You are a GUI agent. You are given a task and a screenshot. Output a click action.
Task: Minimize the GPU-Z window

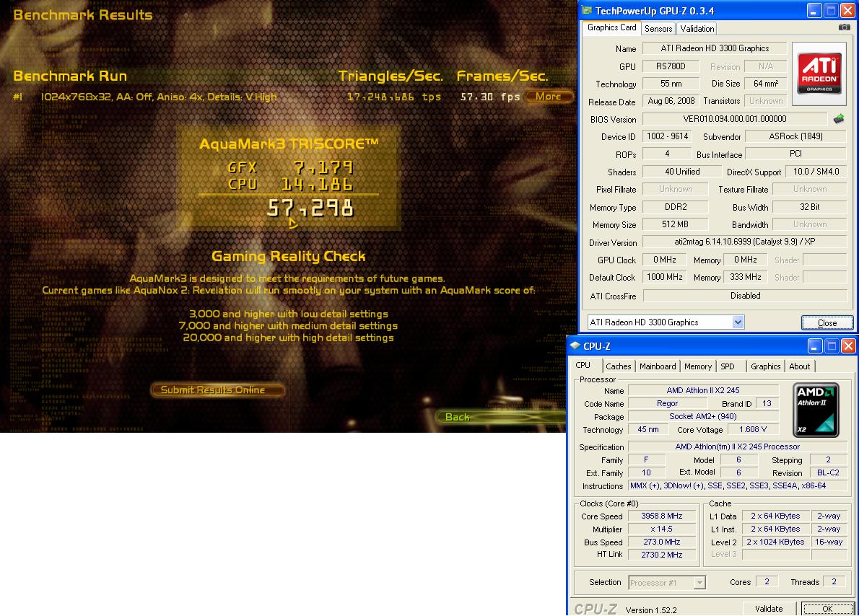coord(814,10)
